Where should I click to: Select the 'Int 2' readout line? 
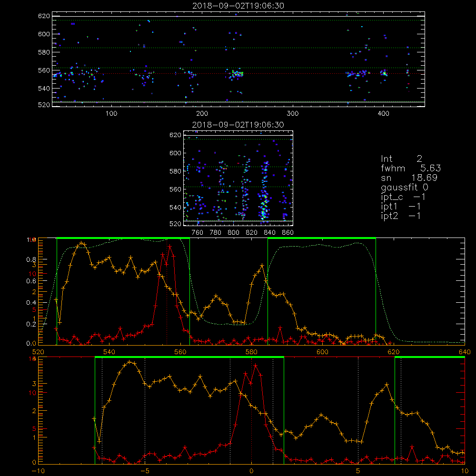point(401,159)
